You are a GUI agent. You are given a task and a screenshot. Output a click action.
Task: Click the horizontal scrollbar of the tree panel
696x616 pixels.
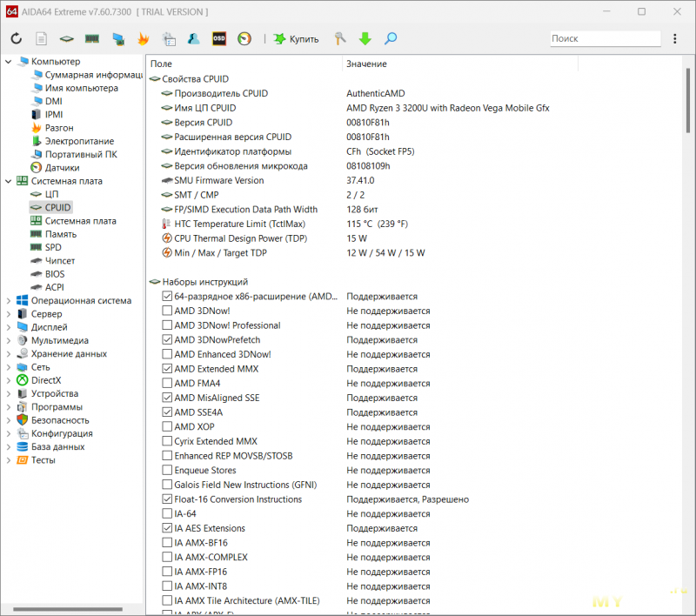tap(68, 609)
